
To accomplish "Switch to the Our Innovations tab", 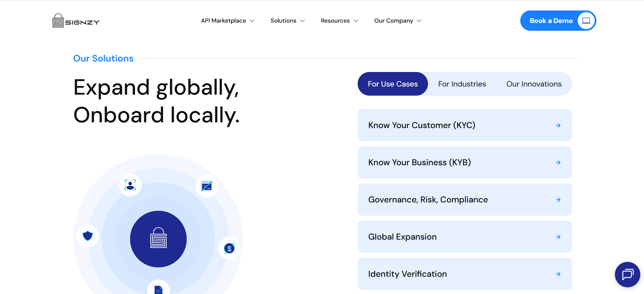I will point(534,84).
